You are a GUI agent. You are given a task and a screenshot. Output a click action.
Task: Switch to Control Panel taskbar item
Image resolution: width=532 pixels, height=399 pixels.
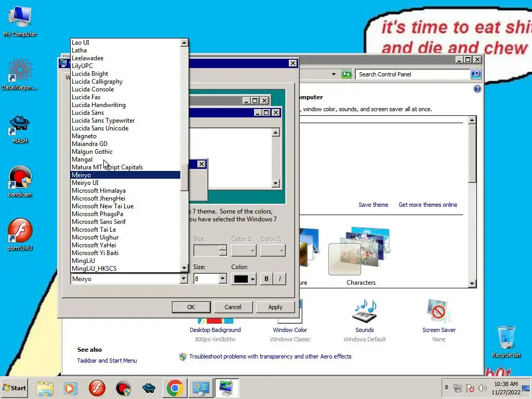coord(201,388)
